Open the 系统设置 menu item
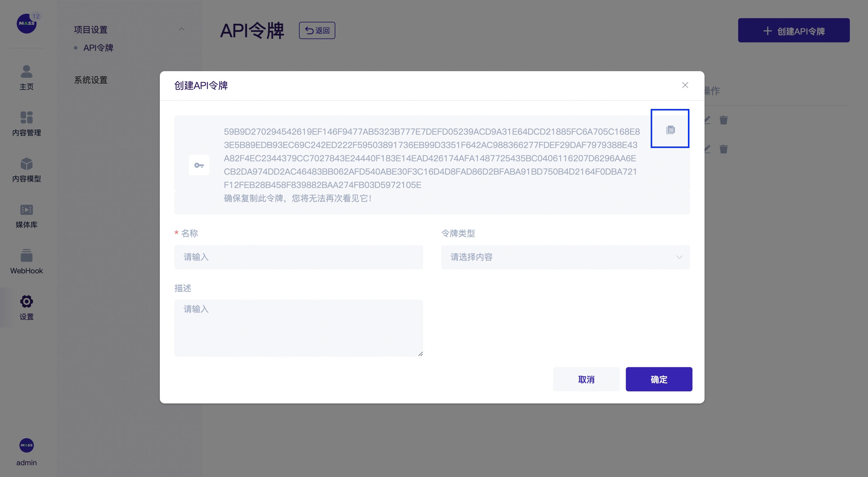The image size is (868, 477). [x=91, y=80]
